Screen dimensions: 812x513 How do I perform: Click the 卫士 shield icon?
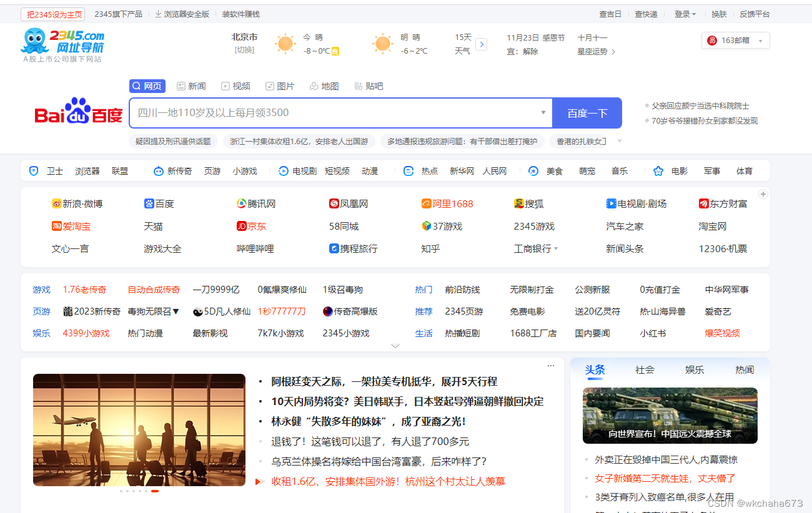pos(34,171)
